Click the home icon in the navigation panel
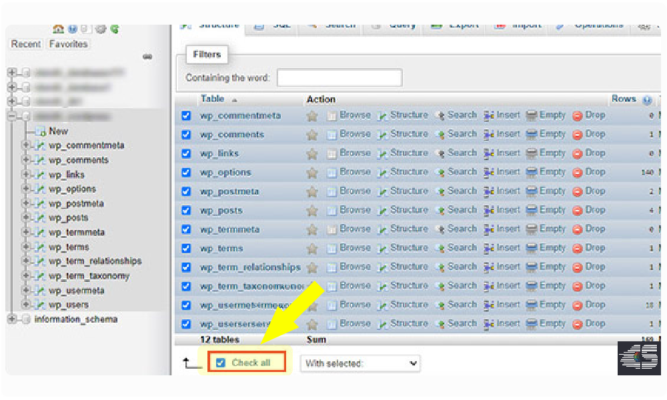Viewport: 667px width, 400px height. (x=58, y=29)
